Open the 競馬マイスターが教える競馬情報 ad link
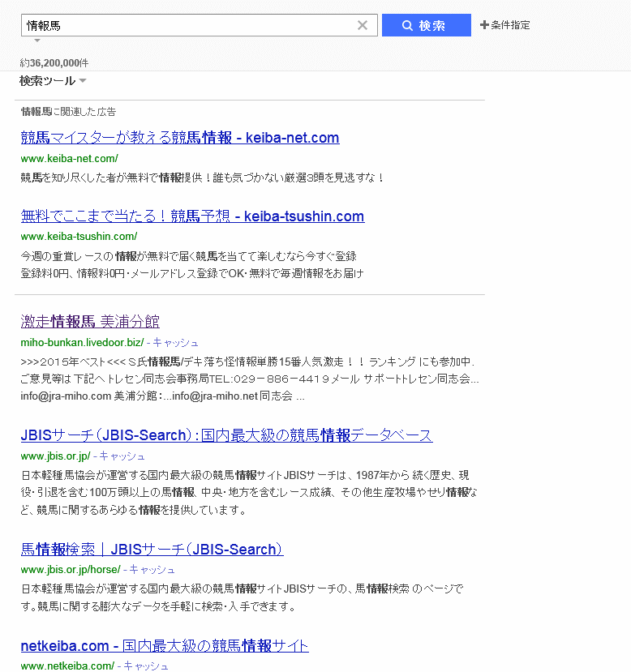Image resolution: width=631 pixels, height=672 pixels. pyautogui.click(x=180, y=138)
